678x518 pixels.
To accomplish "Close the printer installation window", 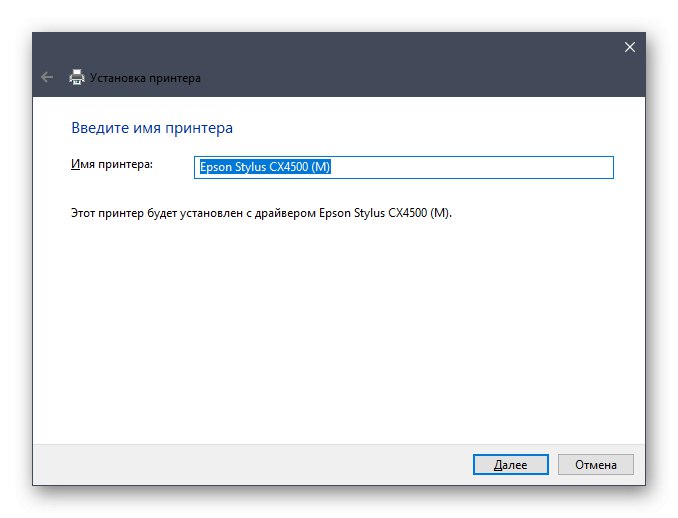I will coord(630,47).
